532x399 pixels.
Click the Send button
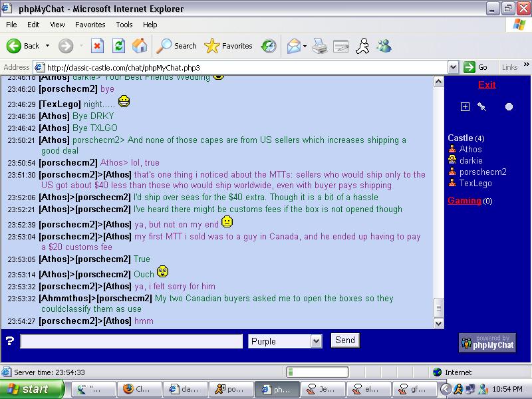[x=345, y=340]
